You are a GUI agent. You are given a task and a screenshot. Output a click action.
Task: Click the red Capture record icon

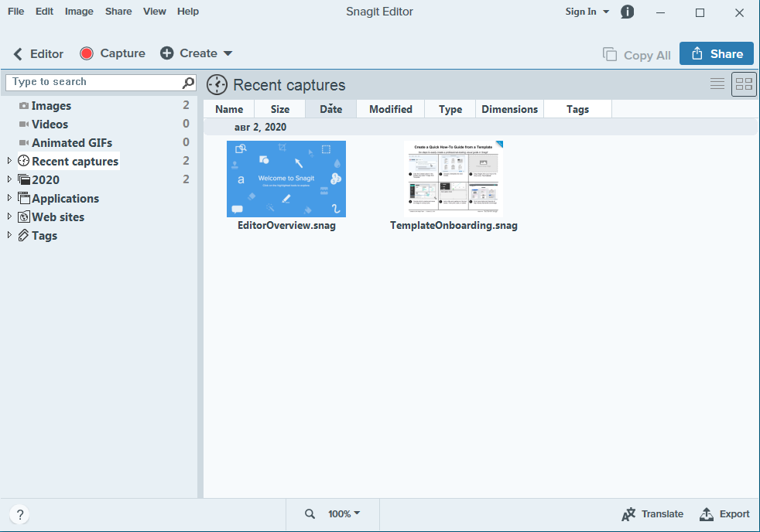87,53
